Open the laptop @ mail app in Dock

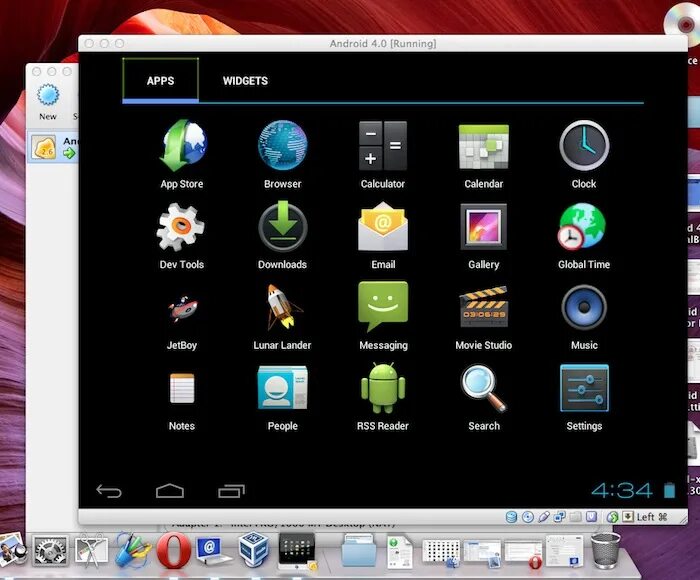[x=213, y=551]
